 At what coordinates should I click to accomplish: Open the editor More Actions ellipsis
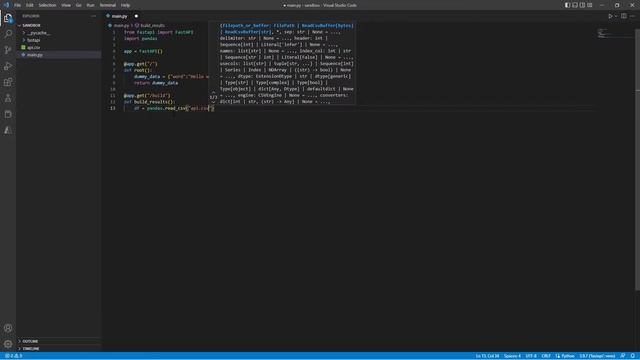[x=632, y=16]
